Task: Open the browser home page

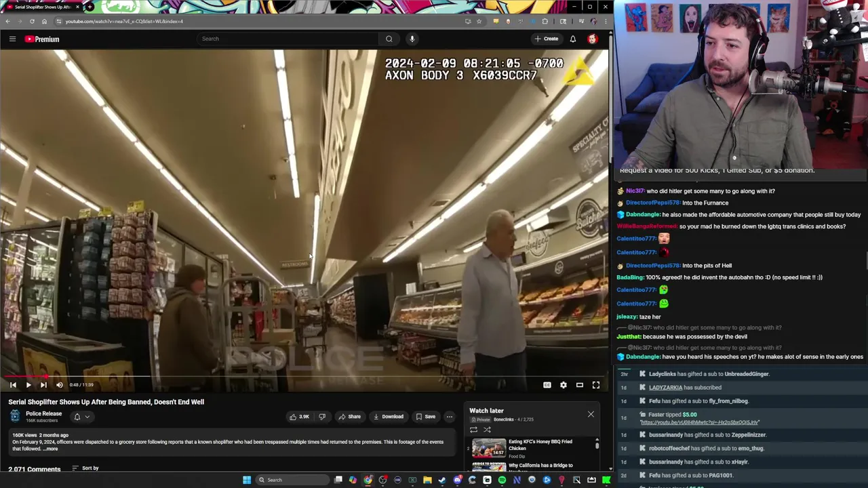Action: tap(44, 21)
